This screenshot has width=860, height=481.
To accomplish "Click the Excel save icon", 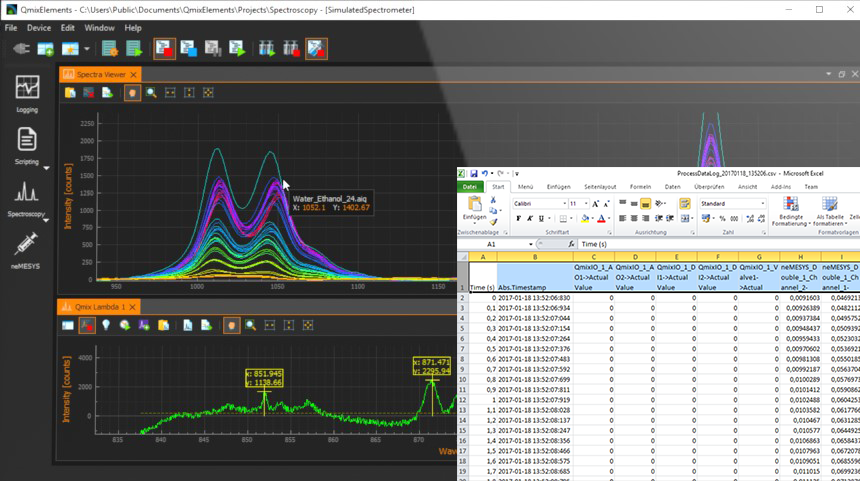I will (474, 173).
